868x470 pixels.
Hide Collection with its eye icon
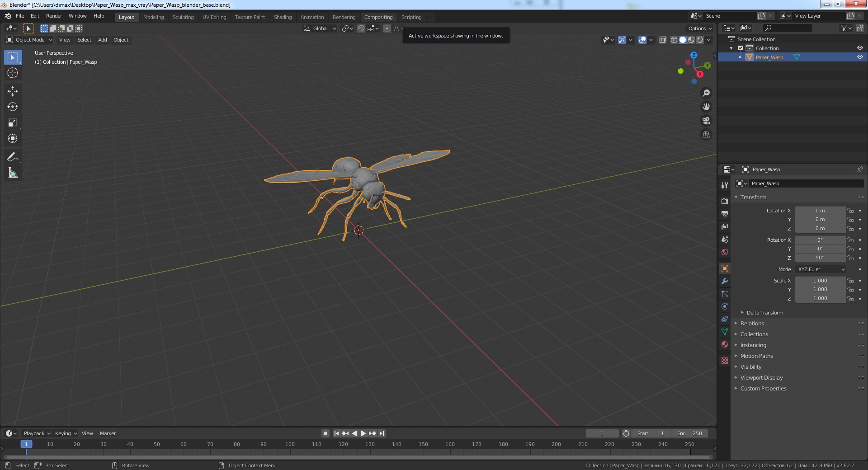[x=860, y=48]
